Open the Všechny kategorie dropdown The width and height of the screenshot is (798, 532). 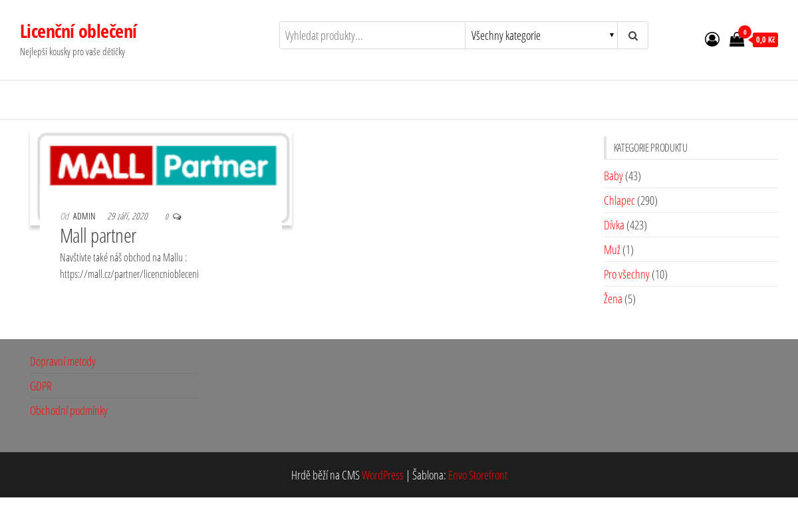(541, 35)
